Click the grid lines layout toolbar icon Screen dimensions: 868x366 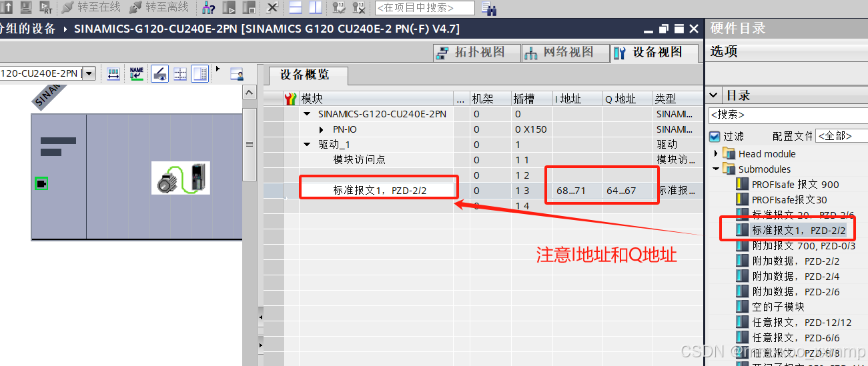pyautogui.click(x=180, y=73)
